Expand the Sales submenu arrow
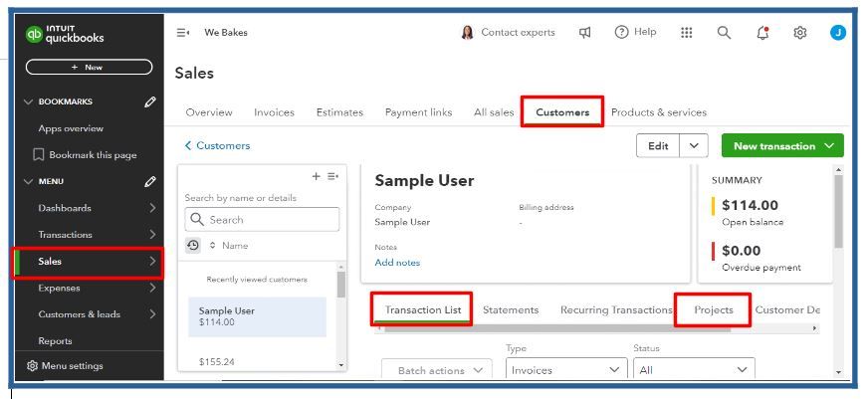 [152, 262]
